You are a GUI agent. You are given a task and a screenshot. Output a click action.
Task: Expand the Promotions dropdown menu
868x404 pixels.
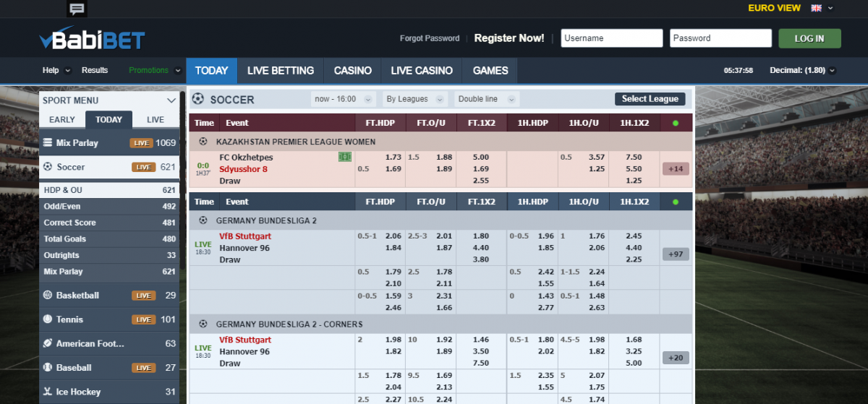tap(155, 70)
